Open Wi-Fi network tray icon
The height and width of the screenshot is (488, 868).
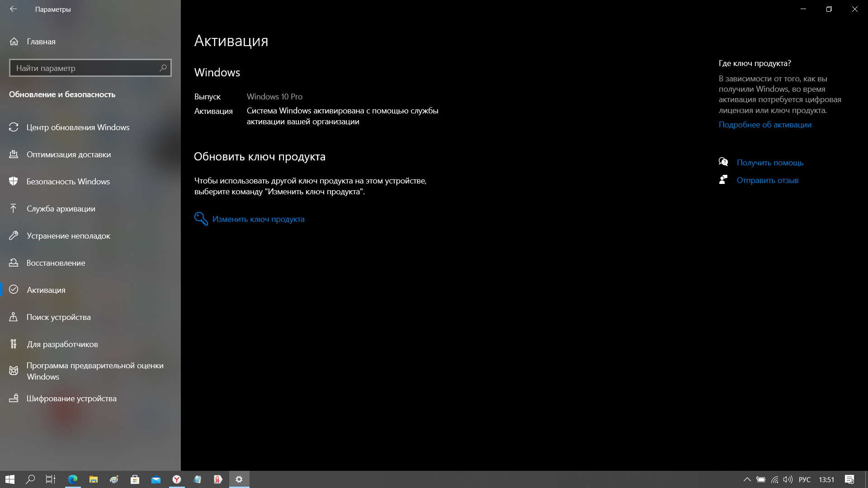[x=775, y=479]
